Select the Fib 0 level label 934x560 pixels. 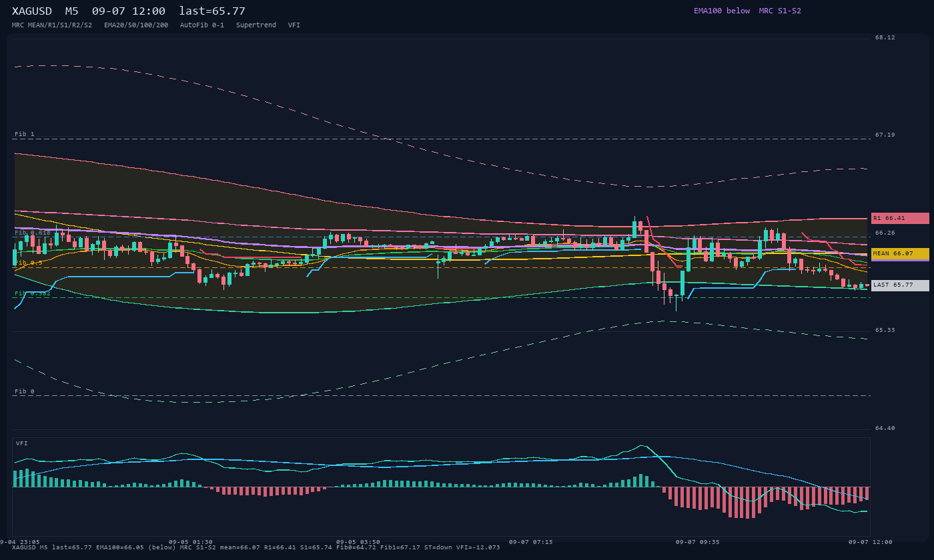[x=25, y=391]
